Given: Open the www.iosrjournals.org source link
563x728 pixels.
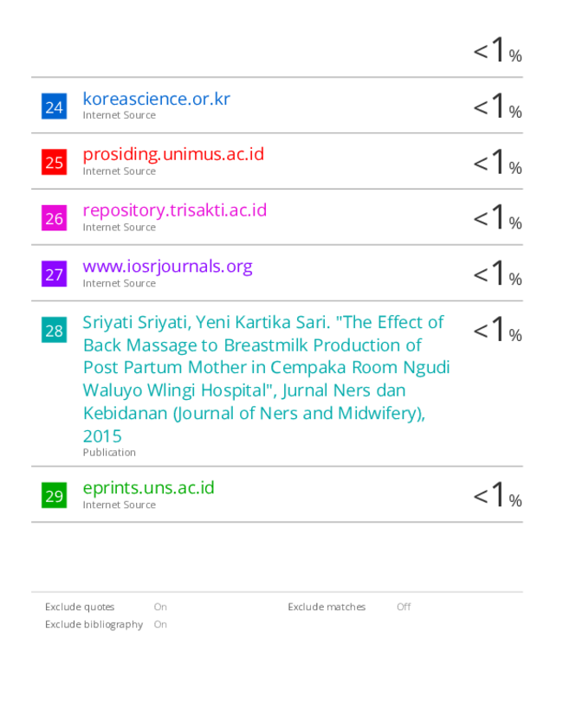Looking at the screenshot, I should pos(167,267).
